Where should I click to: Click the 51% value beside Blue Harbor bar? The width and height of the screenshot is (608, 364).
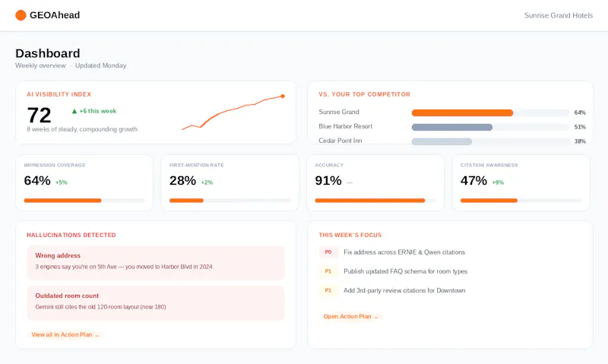tap(580, 127)
